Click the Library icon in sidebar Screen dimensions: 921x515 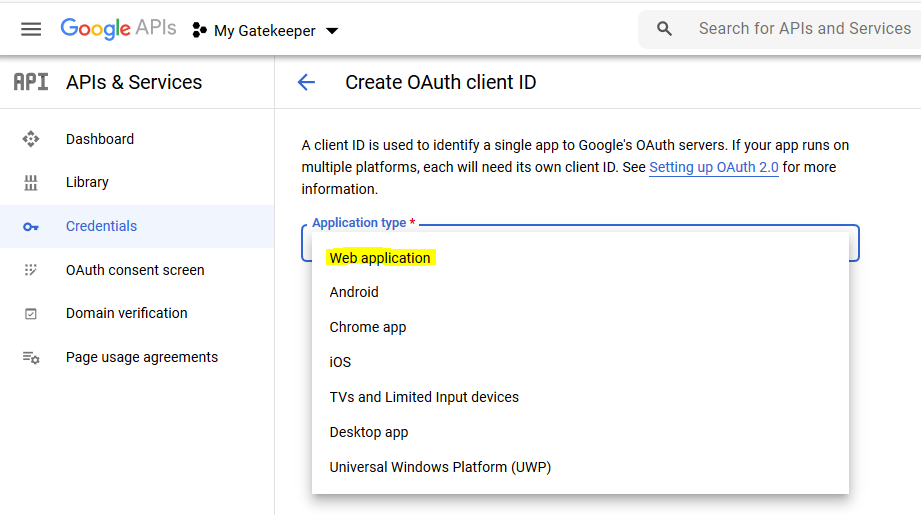[x=31, y=183]
